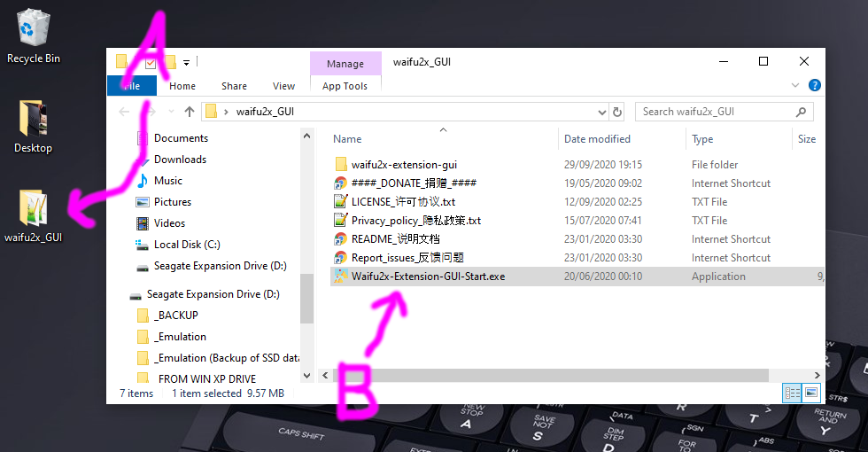Open the Recycle Bin desktop icon
The width and height of the screenshot is (868, 452).
(x=34, y=36)
